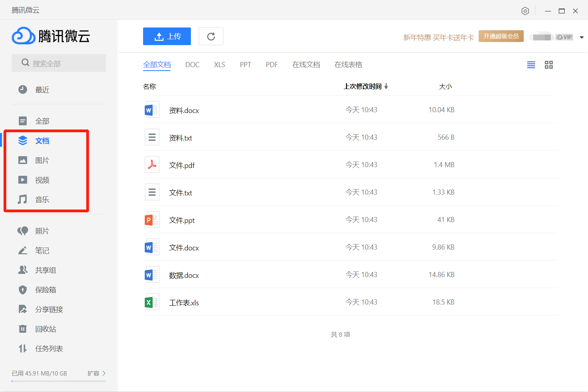Viewport: 588px width, 392px height.
Task: Click Word icon of 文件.docx
Action: (152, 247)
